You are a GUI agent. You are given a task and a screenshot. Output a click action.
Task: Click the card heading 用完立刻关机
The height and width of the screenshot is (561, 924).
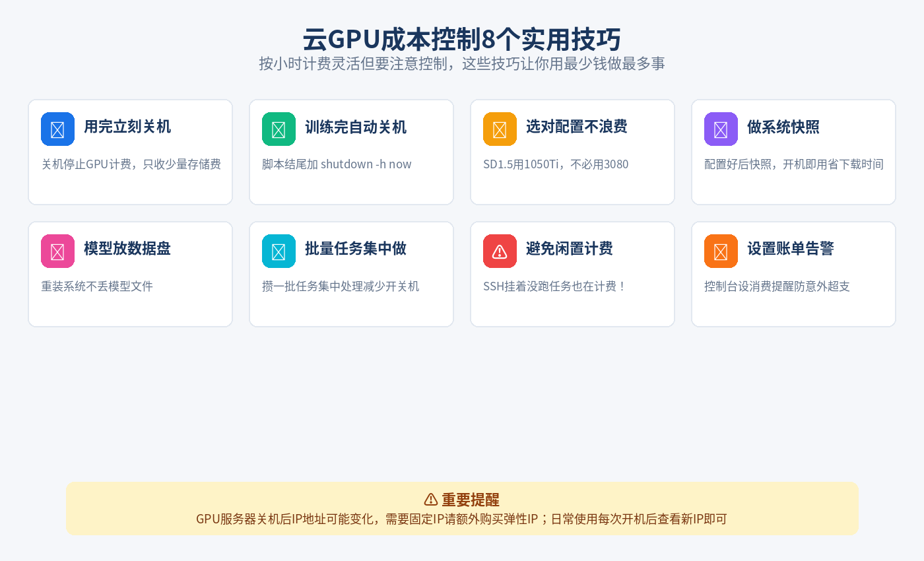(x=127, y=127)
